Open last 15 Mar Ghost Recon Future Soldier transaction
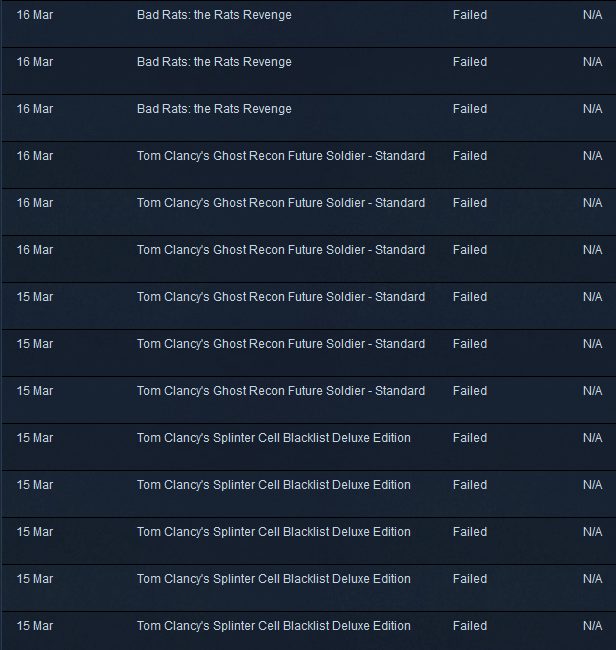This screenshot has width=616, height=650. pyautogui.click(x=309, y=400)
